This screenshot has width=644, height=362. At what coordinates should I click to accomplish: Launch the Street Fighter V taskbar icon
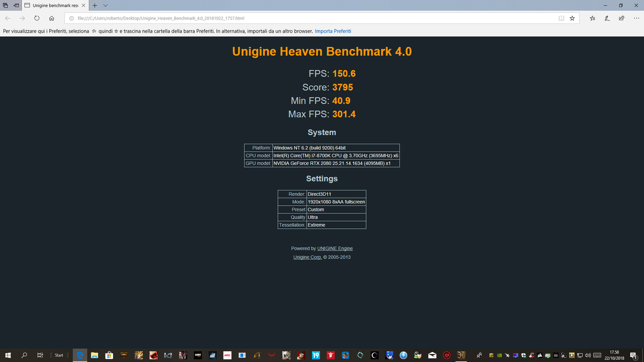(x=124, y=355)
